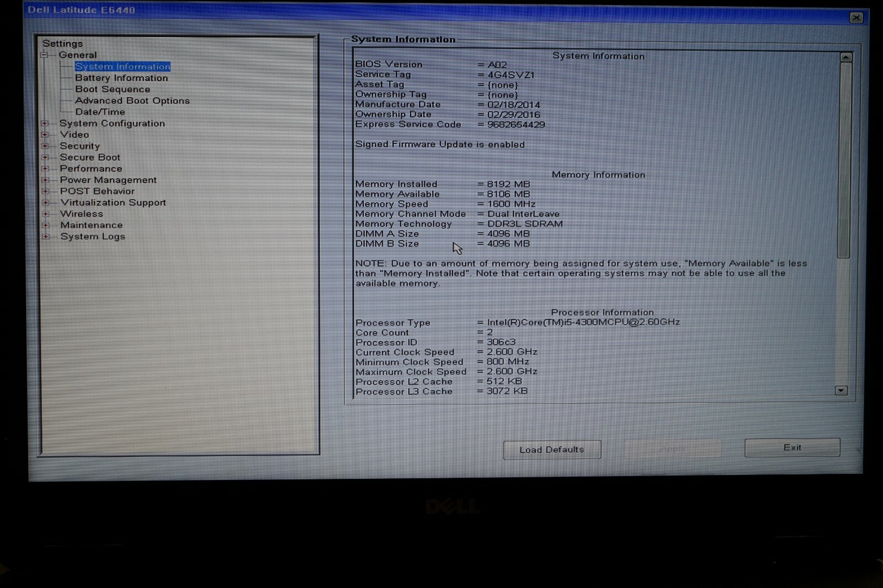
Task: Click Memory Installed value 8192 MB
Action: click(508, 184)
